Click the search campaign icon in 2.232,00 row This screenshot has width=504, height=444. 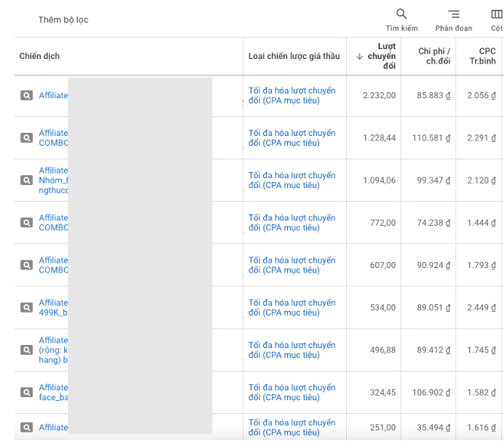26,95
